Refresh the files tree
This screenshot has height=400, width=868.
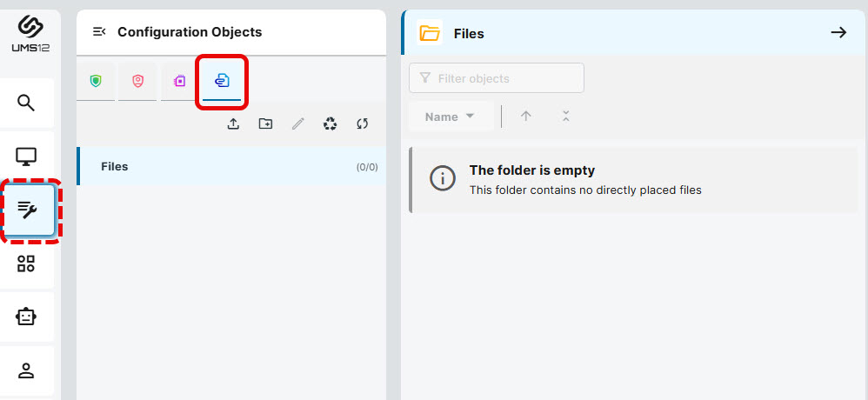tap(362, 124)
